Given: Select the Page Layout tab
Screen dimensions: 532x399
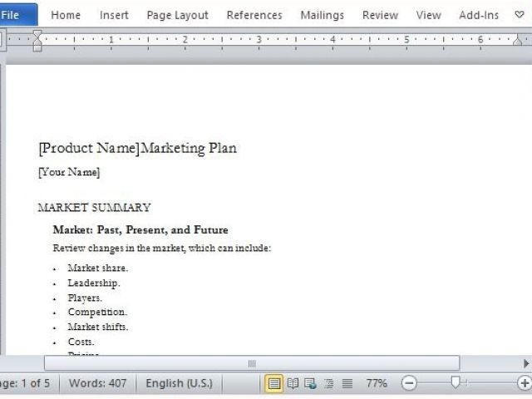Looking at the screenshot, I should click(177, 15).
